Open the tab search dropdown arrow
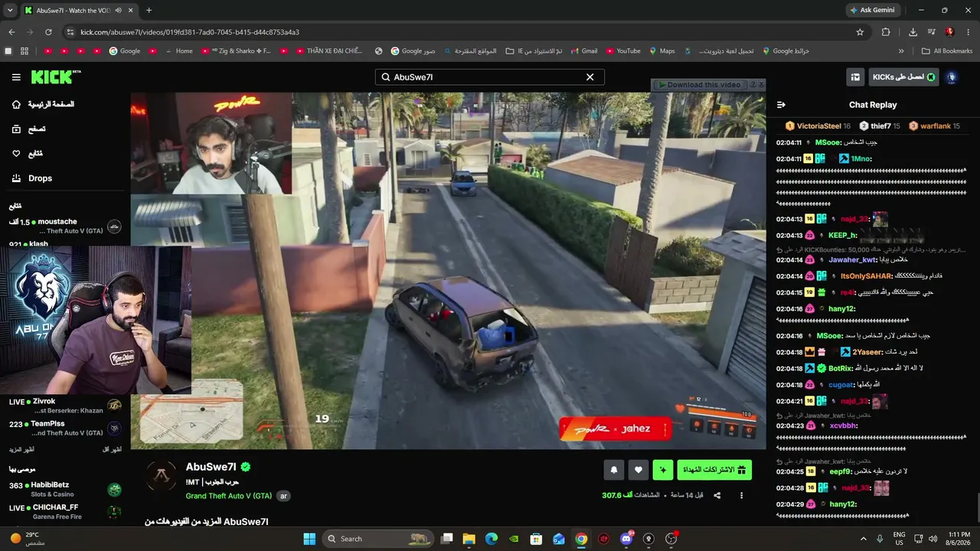 pos(9,11)
